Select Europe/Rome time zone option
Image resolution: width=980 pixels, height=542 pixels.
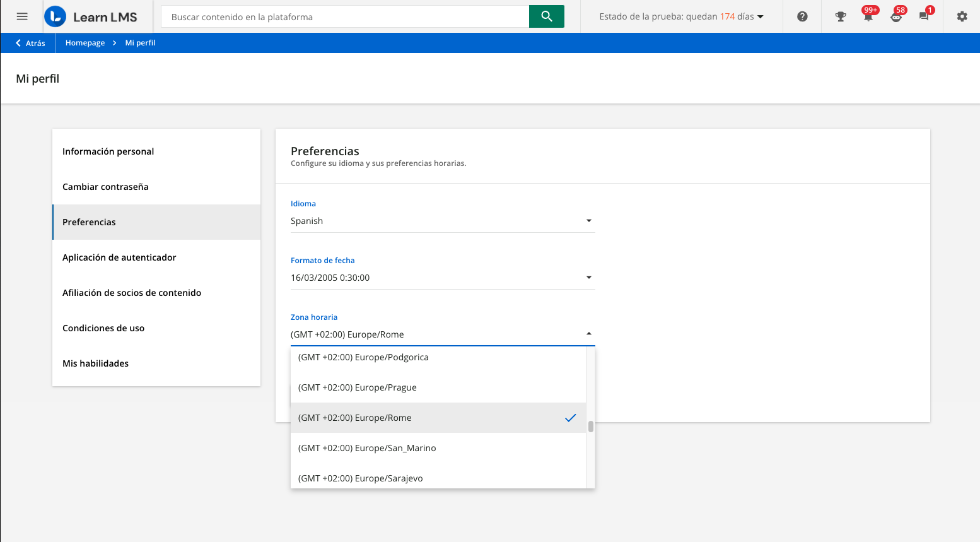[x=438, y=418]
